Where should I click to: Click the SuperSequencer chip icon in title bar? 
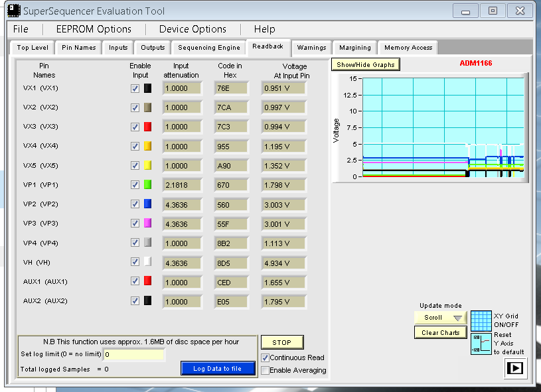pyautogui.click(x=14, y=11)
